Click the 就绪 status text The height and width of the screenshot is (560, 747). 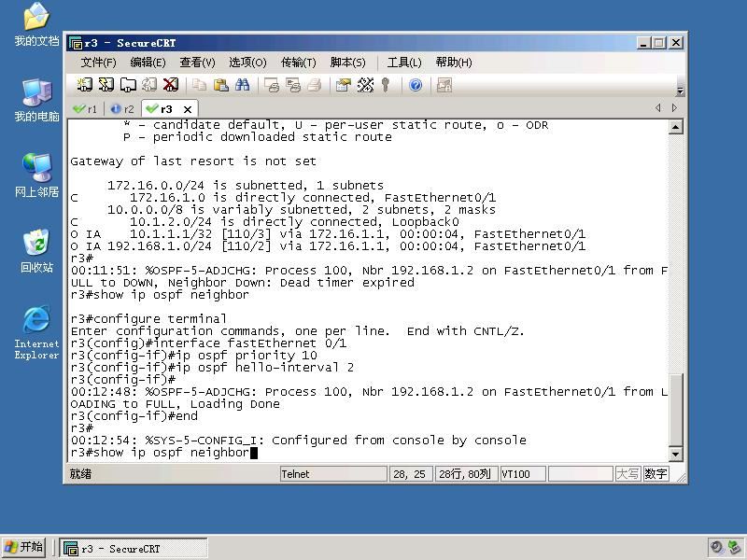coord(80,474)
